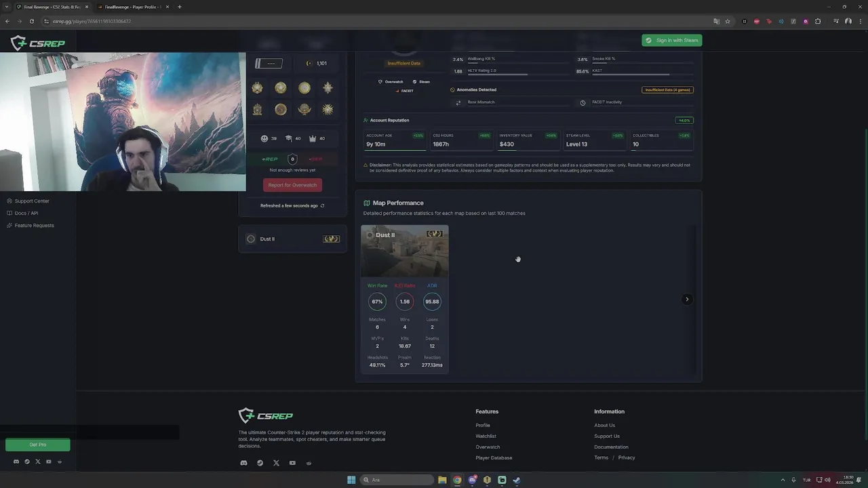Click the winged medal in the bottom badge row
This screenshot has height=488, width=868.
[304, 109]
